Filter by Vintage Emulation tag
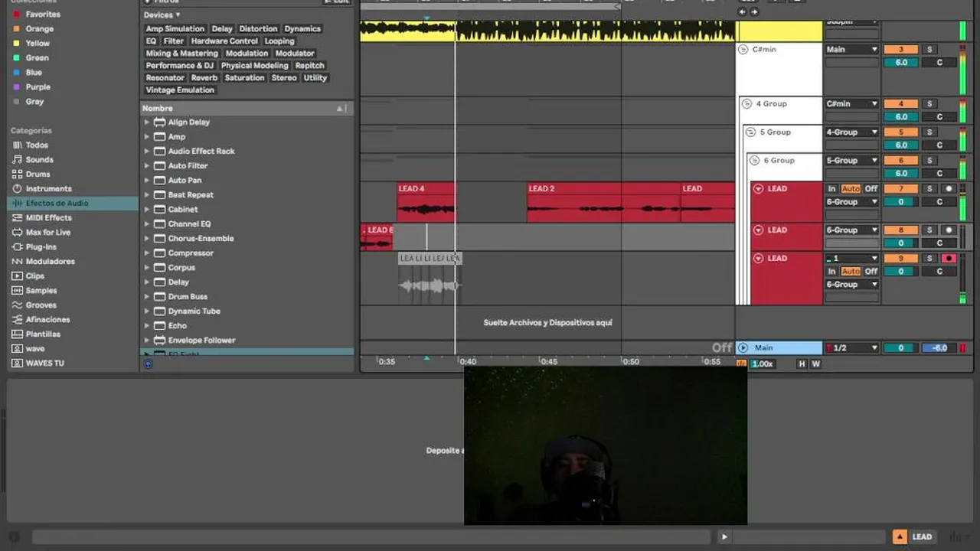980x551 pixels. (181, 90)
